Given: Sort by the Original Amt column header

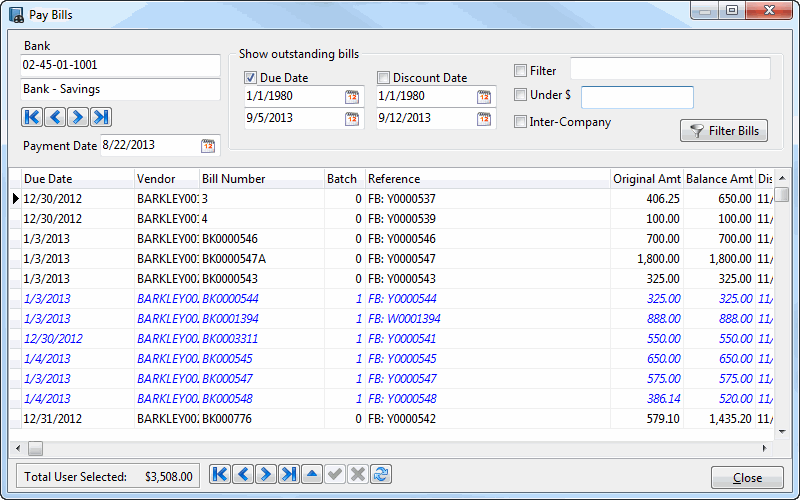Looking at the screenshot, I should pyautogui.click(x=646, y=179).
